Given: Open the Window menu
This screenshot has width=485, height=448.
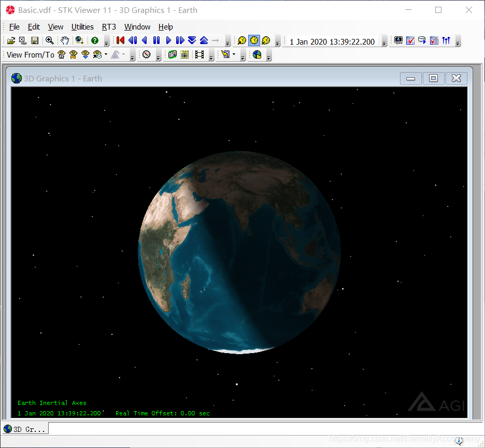Looking at the screenshot, I should pos(137,27).
